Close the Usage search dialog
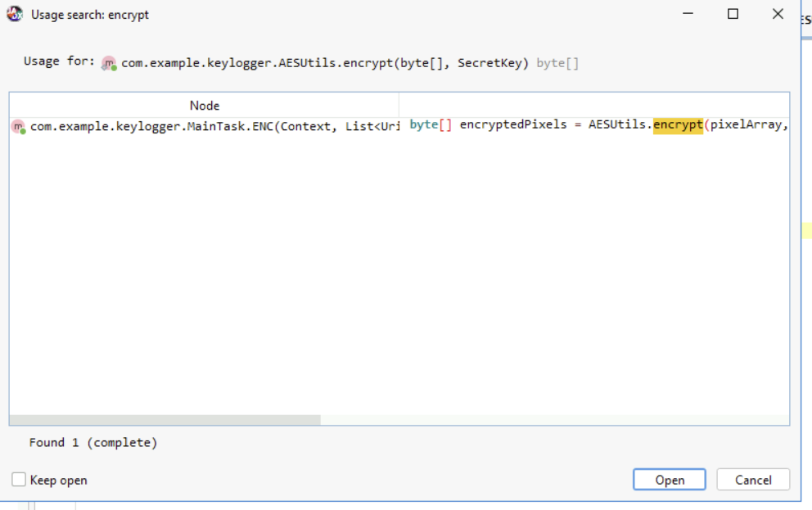The height and width of the screenshot is (510, 812). click(778, 14)
